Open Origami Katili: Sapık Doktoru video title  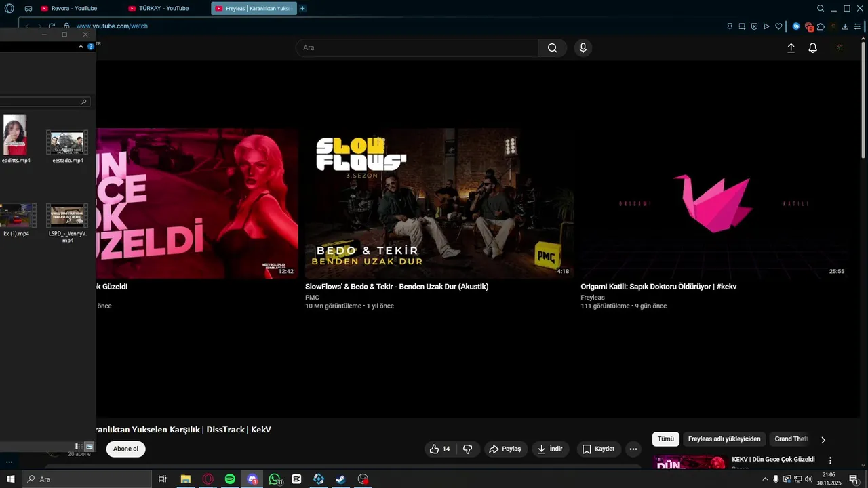(x=658, y=287)
